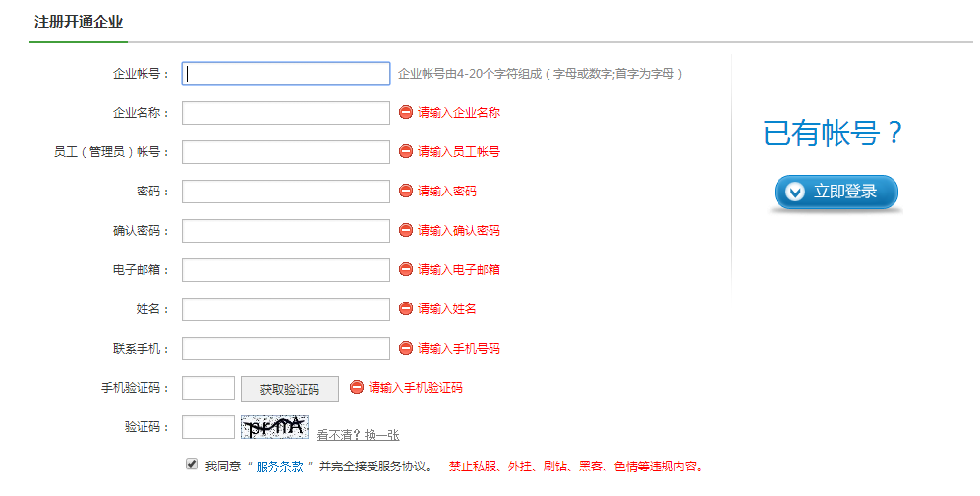Click the 姓名 input field
980x496 pixels.
pyautogui.click(x=286, y=309)
